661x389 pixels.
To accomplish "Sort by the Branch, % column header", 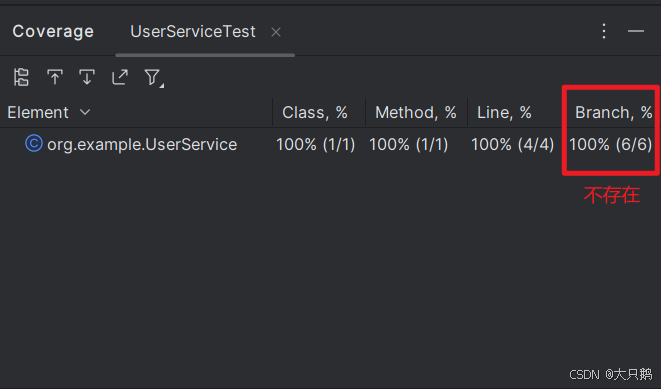I will [614, 113].
